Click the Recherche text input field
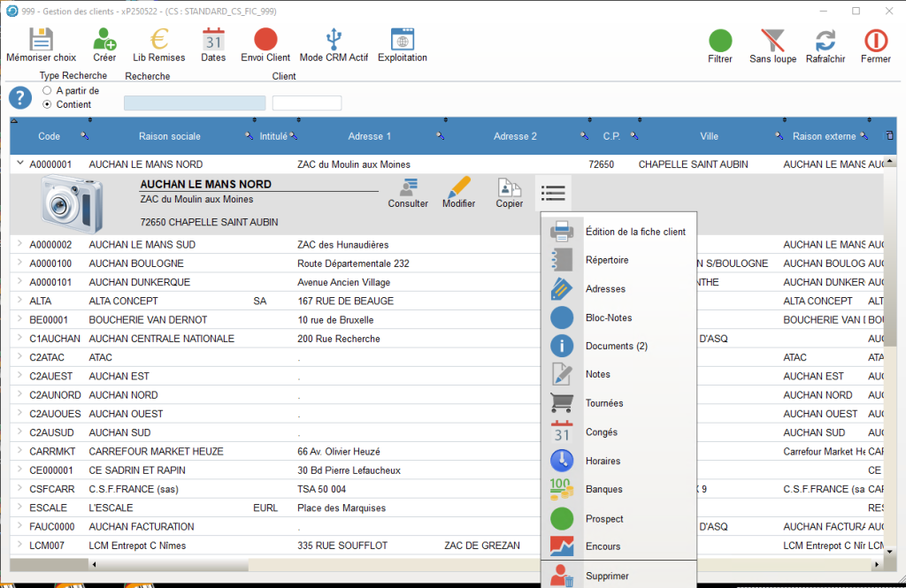Screen dimensions: 906x588 [x=195, y=103]
